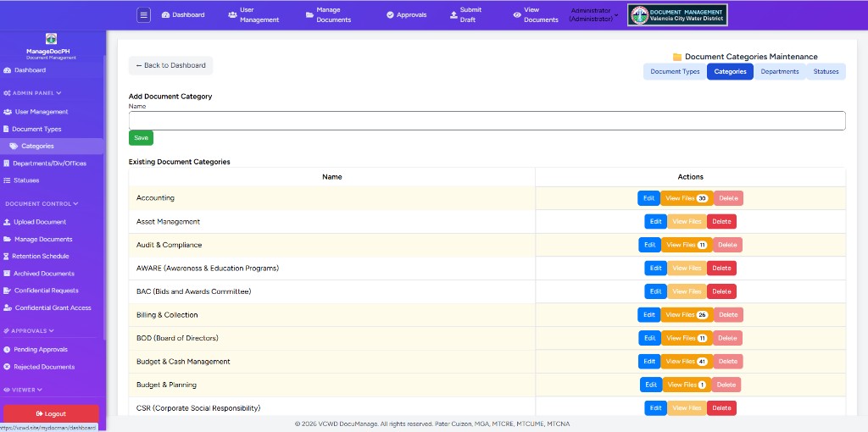The width and height of the screenshot is (868, 432).
Task: Collapse the Approvals sidebar section
Action: point(29,330)
